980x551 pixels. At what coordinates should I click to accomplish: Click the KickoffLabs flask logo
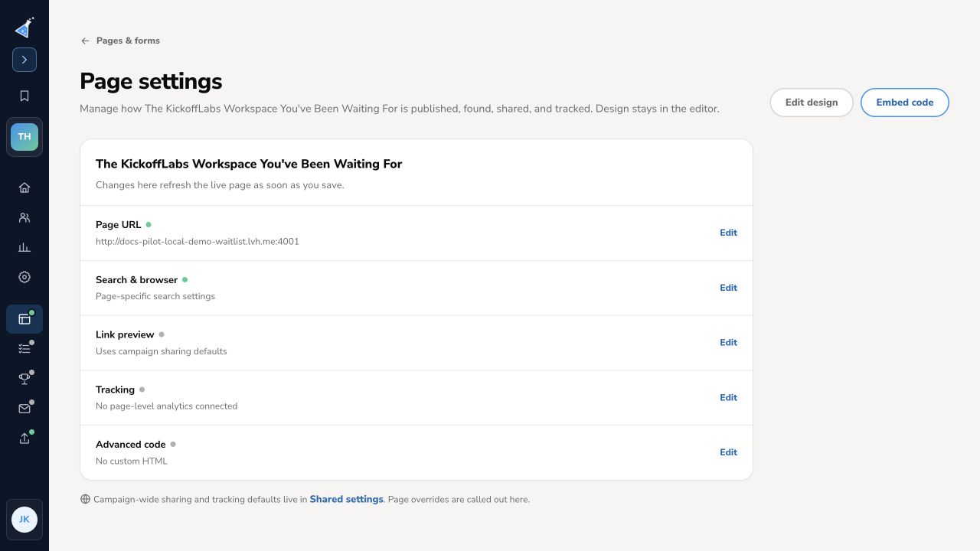[24, 28]
